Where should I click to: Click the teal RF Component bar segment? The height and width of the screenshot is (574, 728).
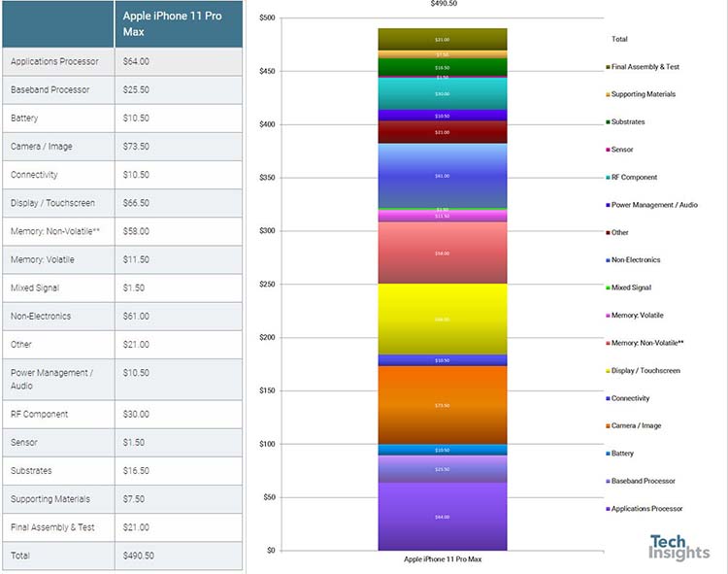(x=443, y=94)
